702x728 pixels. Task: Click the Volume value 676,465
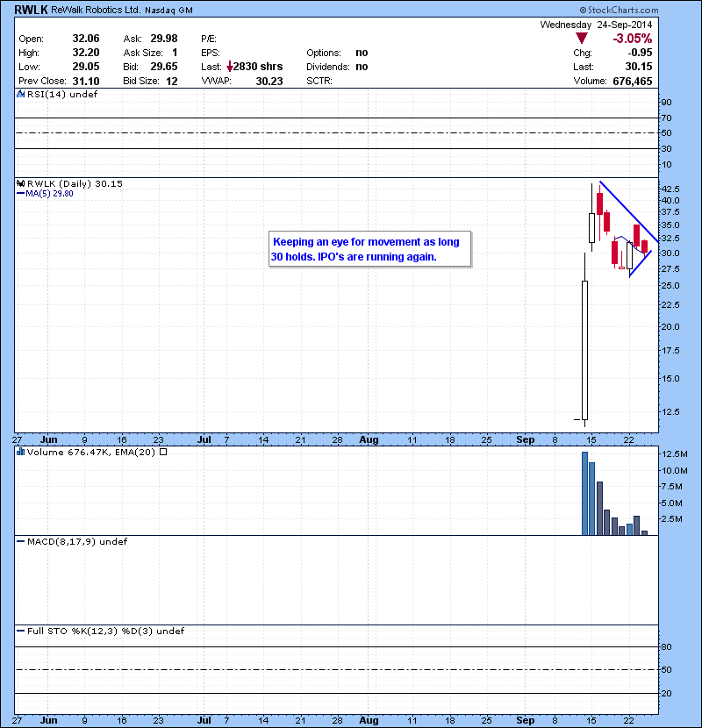point(633,82)
